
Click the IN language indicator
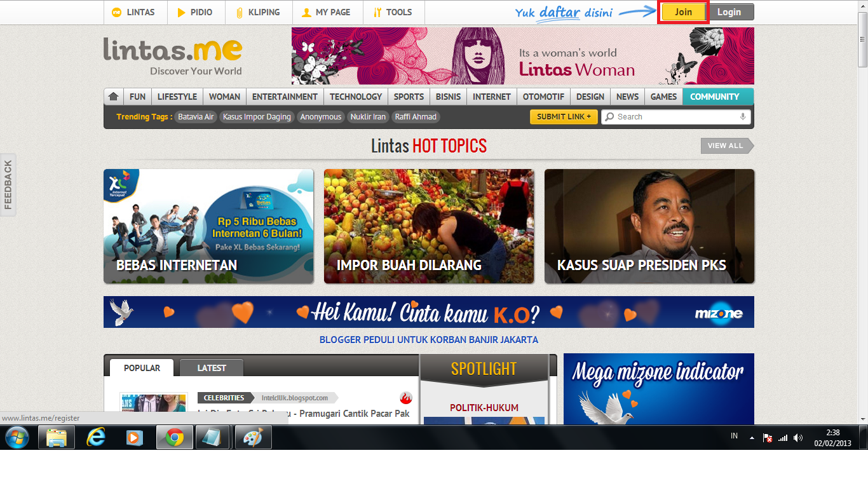[x=735, y=436]
